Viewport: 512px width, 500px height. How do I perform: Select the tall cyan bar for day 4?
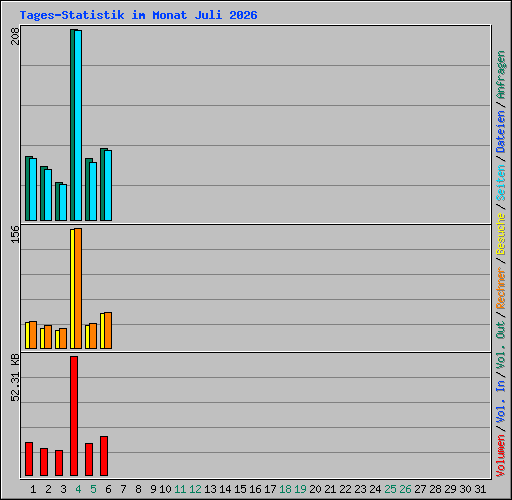pos(78,125)
